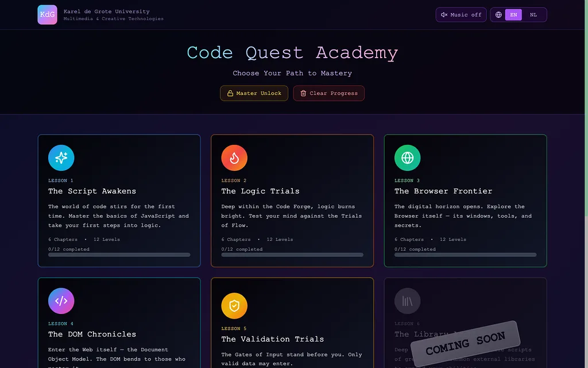Image resolution: width=588 pixels, height=368 pixels.
Task: Click the sparkle icon of Lesson 1
Action: 61,158
